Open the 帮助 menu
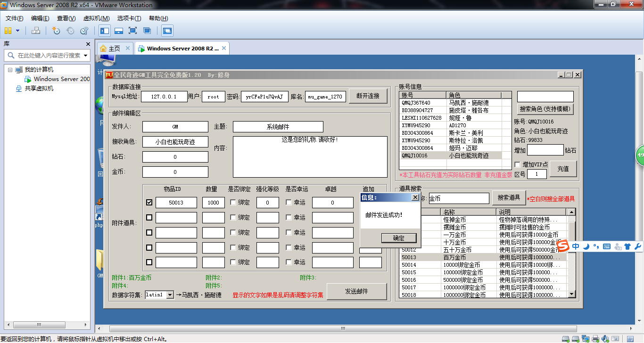The width and height of the screenshot is (644, 343). tap(158, 18)
